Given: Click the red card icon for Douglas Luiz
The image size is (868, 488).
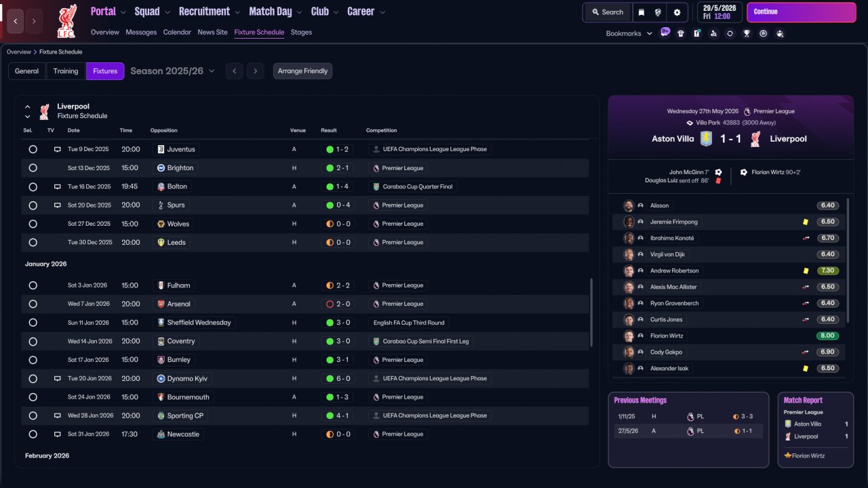Looking at the screenshot, I should [x=718, y=181].
